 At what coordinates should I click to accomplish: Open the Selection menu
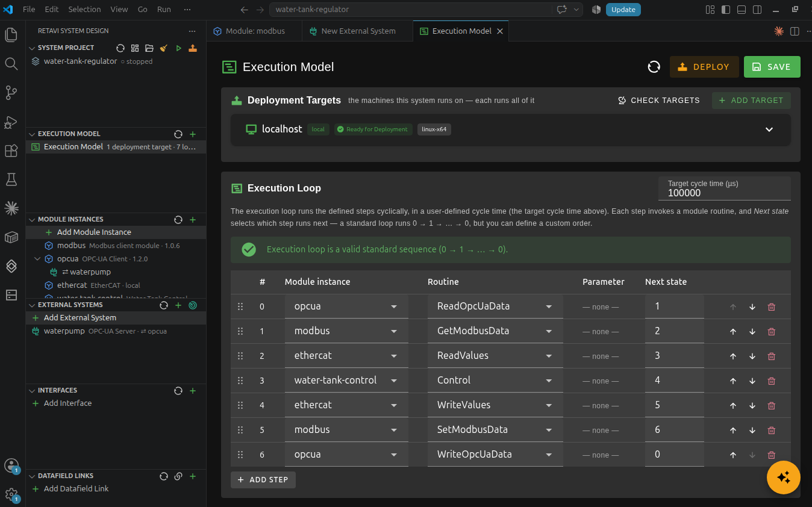click(x=84, y=10)
